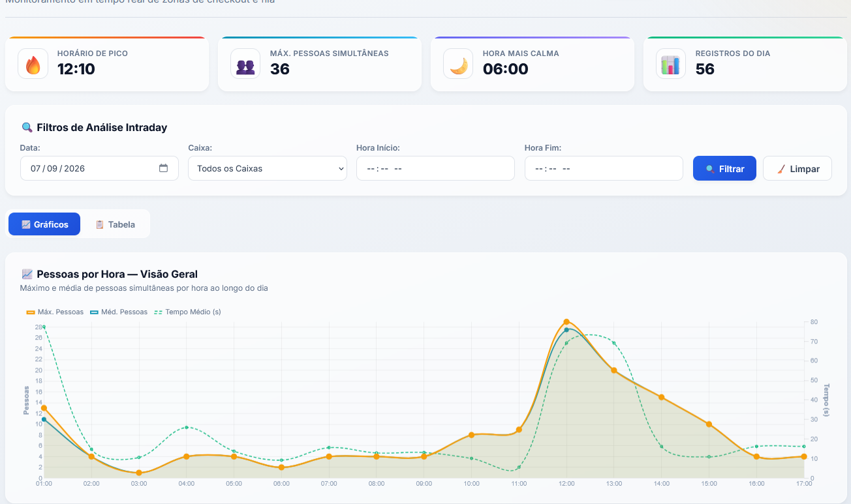
Task: Click the 17:00 label on the chart's time axis
Action: click(x=804, y=484)
